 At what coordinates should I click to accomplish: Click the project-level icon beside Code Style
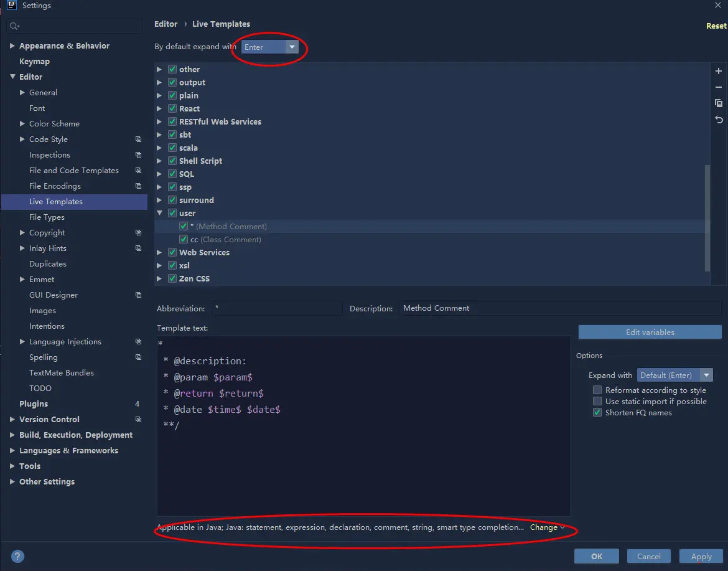(x=138, y=139)
